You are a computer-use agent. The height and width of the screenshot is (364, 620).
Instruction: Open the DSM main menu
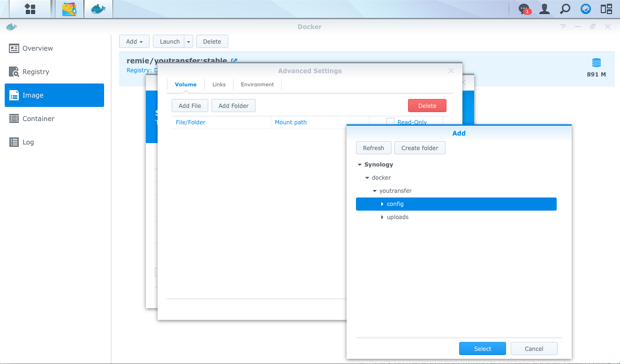pos(30,9)
